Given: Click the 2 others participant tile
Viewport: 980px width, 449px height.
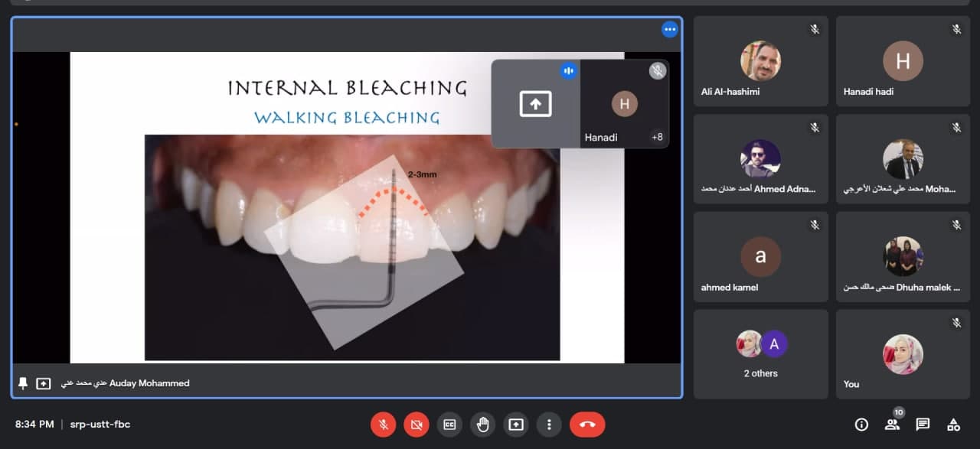Looking at the screenshot, I should tap(760, 354).
